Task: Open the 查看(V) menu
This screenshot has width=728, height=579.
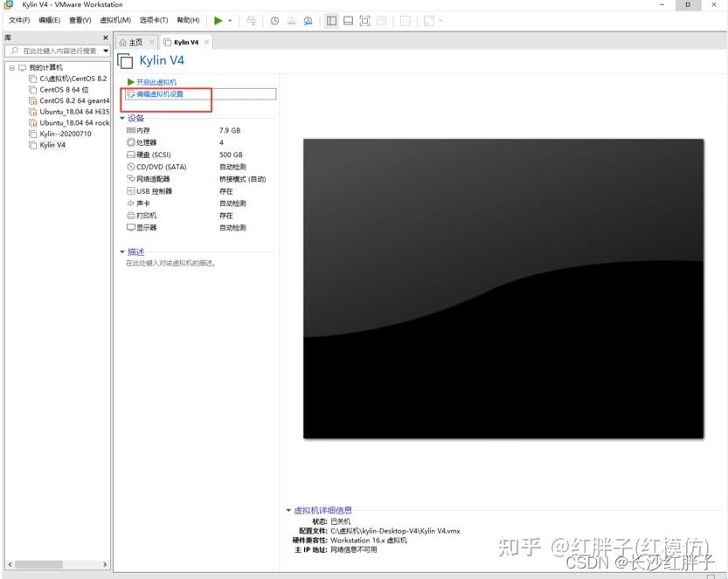Action: (x=80, y=20)
